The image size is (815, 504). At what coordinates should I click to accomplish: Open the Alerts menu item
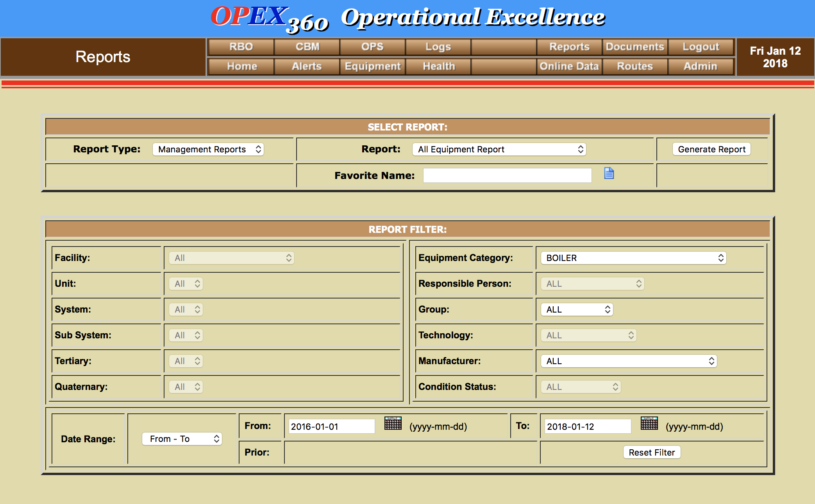tap(307, 66)
